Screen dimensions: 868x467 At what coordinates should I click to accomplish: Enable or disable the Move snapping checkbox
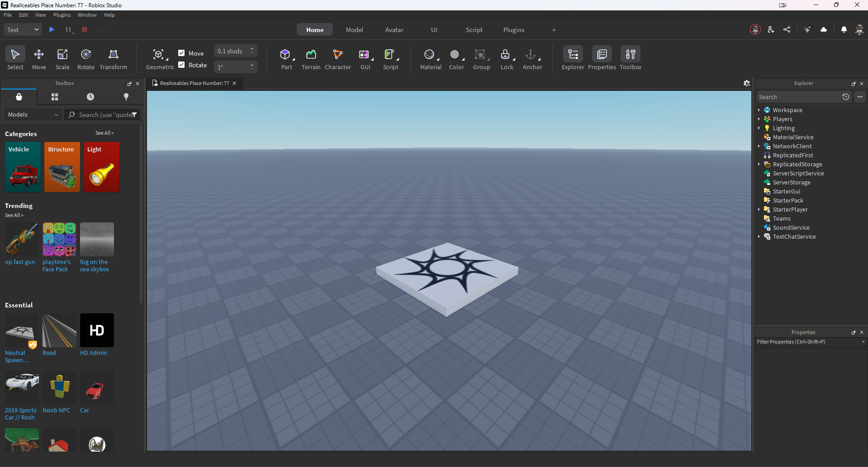pyautogui.click(x=181, y=53)
